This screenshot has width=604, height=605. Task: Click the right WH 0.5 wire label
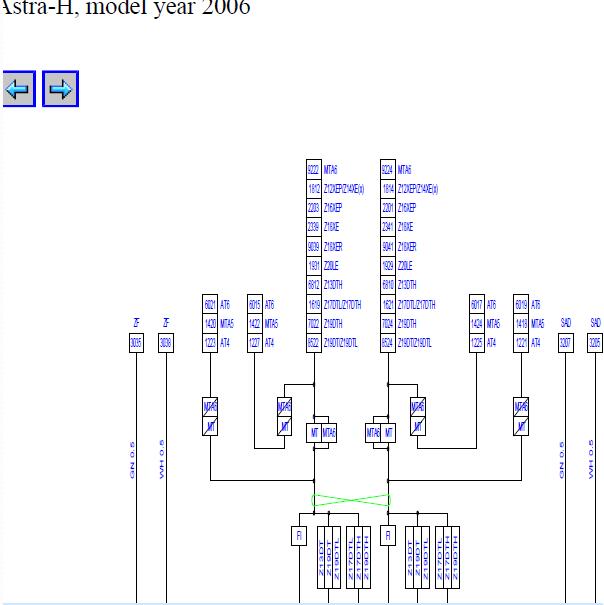(591, 459)
